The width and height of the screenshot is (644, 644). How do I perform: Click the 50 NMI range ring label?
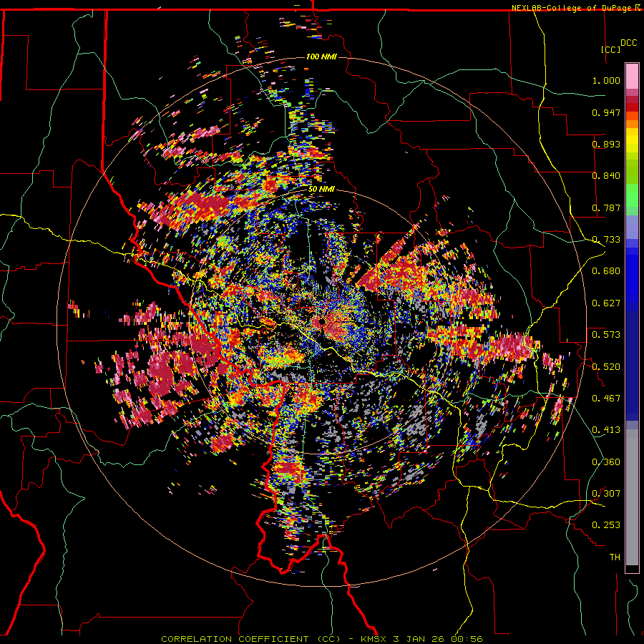pyautogui.click(x=321, y=190)
